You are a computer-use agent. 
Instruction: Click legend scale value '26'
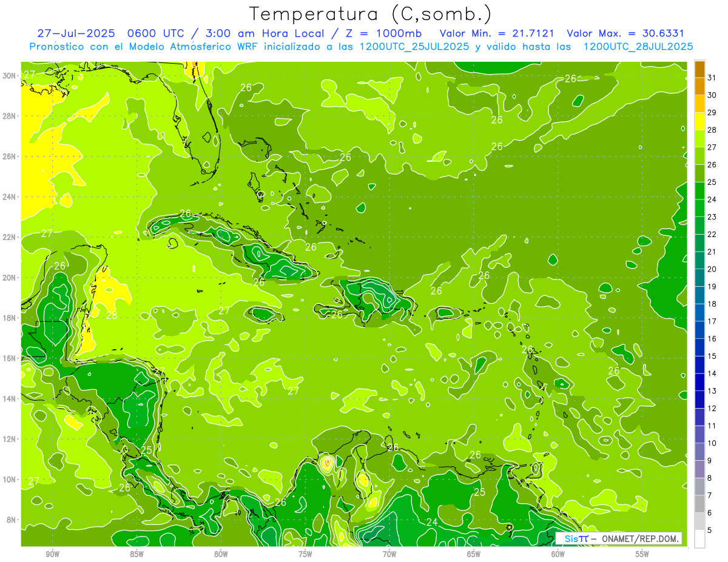coord(713,164)
